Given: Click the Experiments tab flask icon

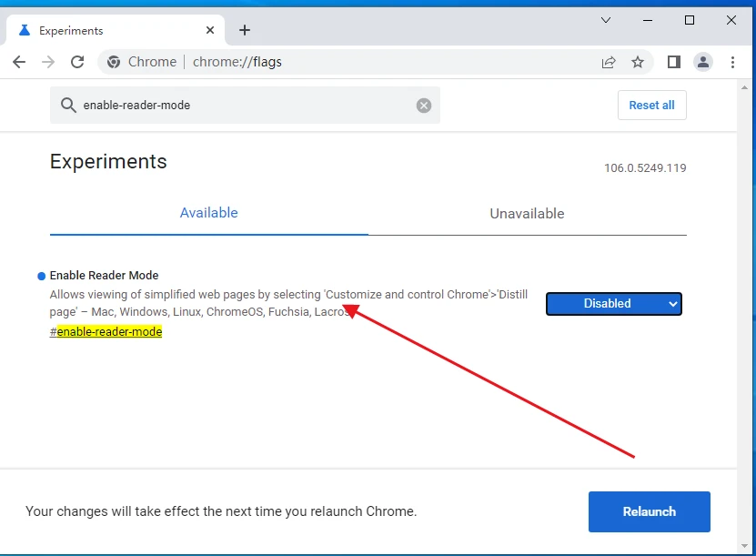Looking at the screenshot, I should 24,30.
